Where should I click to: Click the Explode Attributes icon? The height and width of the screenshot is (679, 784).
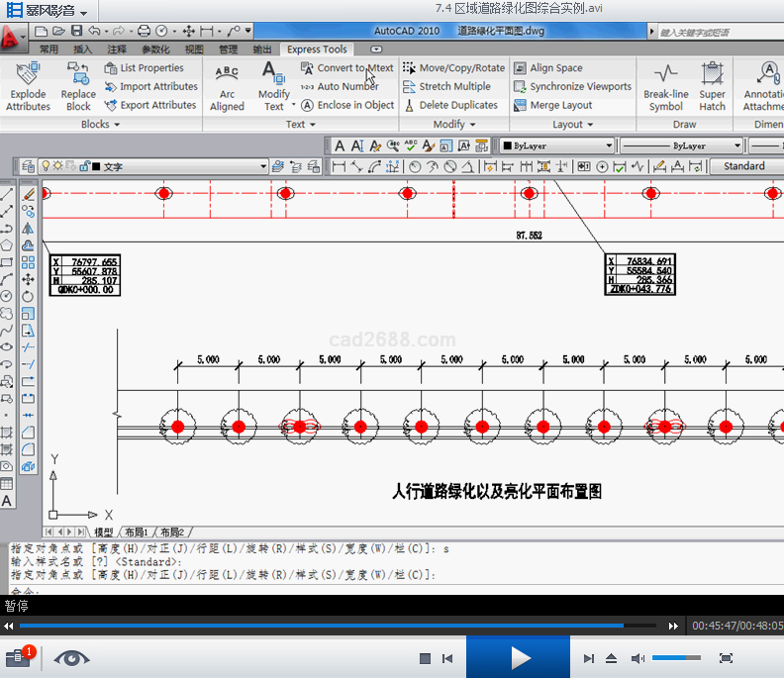28,86
